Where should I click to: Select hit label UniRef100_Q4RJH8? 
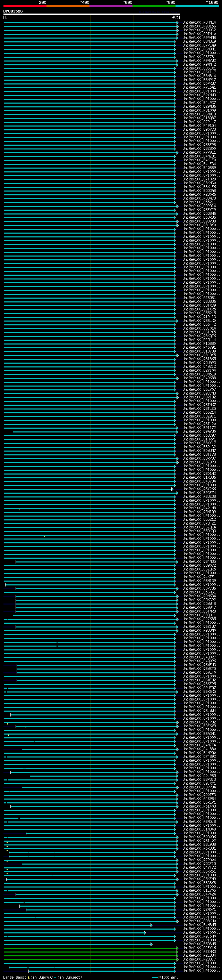click(199, 508)
